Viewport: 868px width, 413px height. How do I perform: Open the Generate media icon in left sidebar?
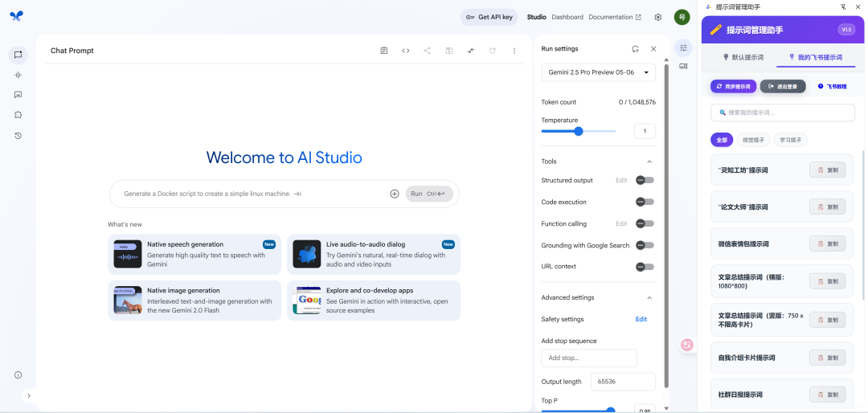pyautogui.click(x=18, y=95)
